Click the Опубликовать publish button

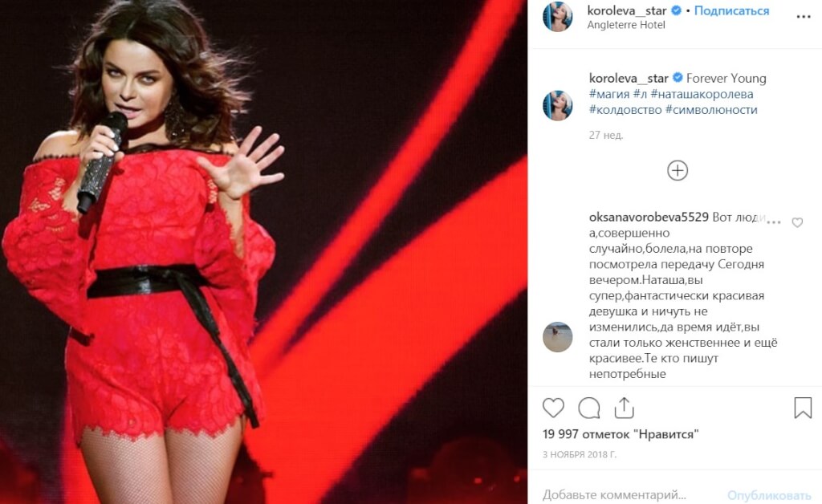tap(768, 495)
